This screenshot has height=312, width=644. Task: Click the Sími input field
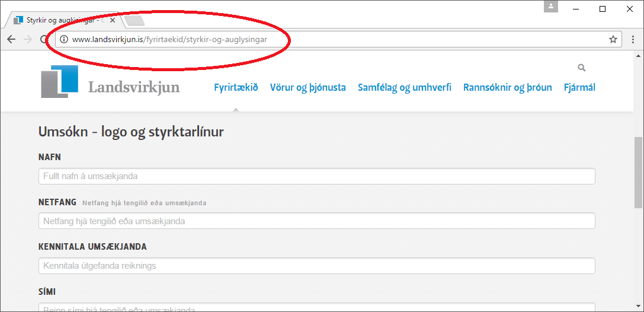coord(316,307)
